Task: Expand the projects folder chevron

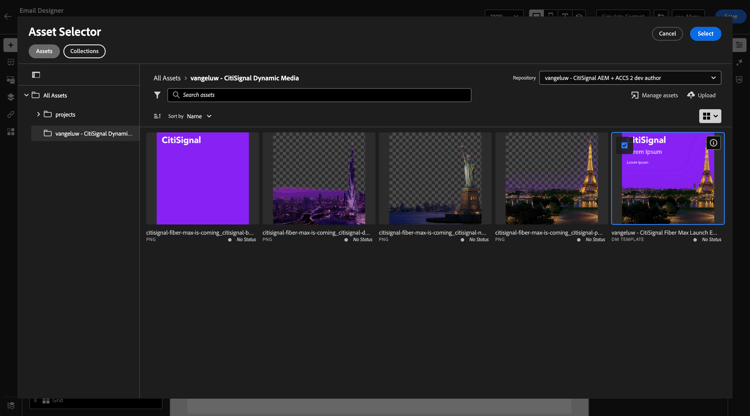Action: 38,114
